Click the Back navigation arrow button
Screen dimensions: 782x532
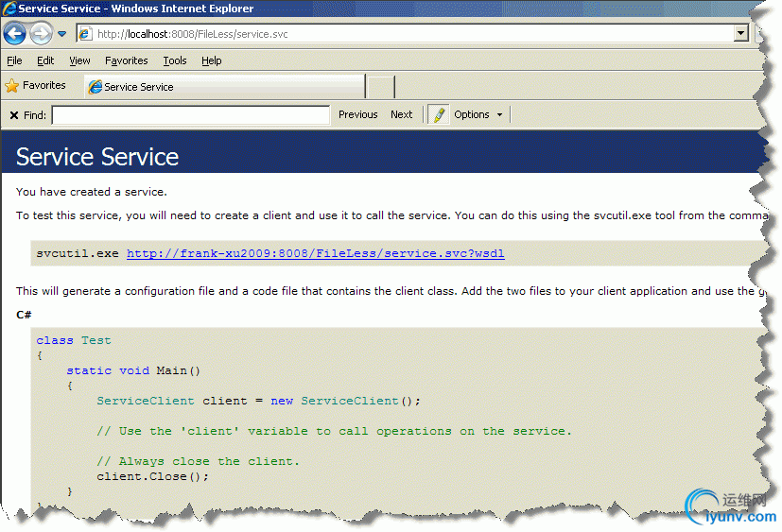(15, 34)
